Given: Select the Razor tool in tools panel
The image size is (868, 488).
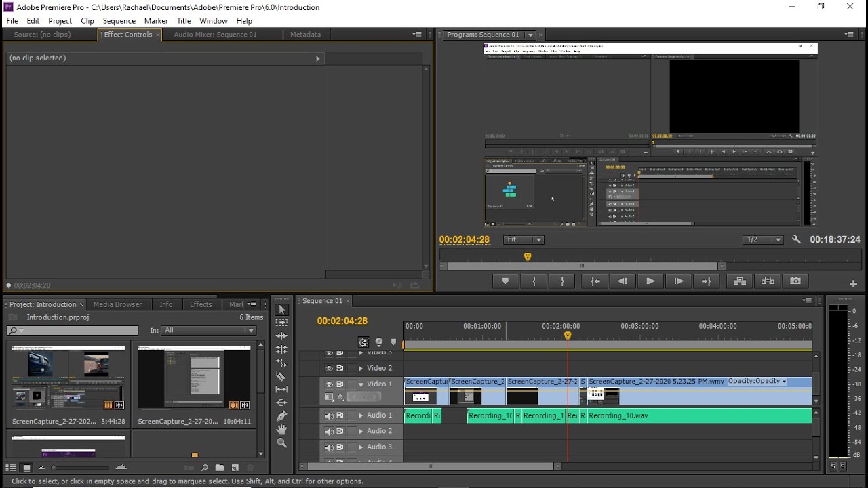Looking at the screenshot, I should [281, 376].
